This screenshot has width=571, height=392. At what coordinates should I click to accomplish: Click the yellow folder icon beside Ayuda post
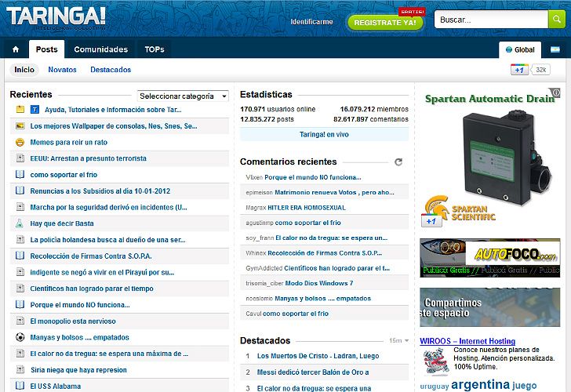pos(20,109)
